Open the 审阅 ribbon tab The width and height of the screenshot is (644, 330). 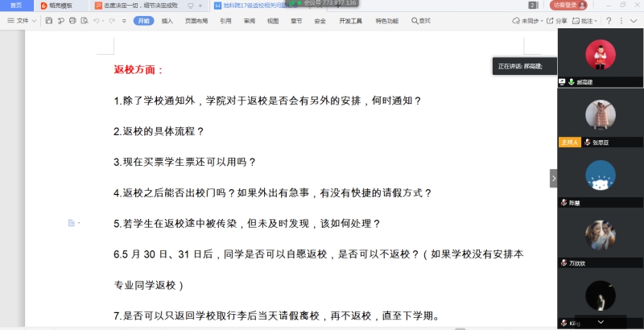[249, 21]
